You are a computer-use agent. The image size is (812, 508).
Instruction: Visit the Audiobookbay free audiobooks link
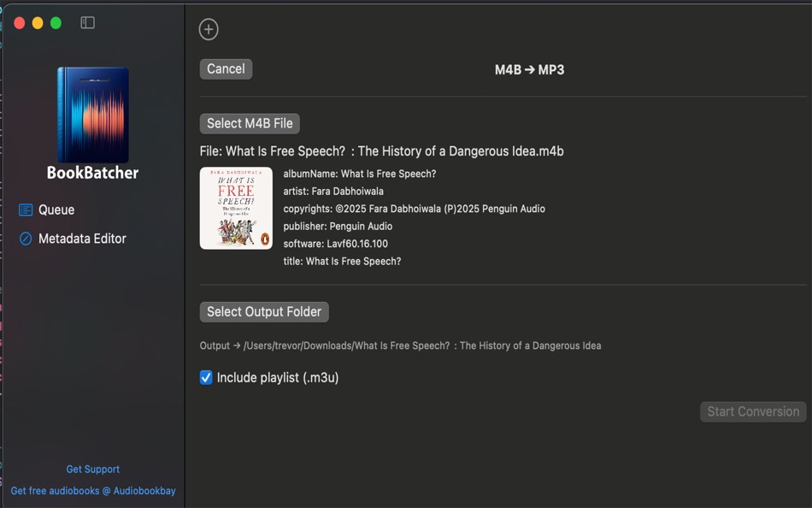pyautogui.click(x=92, y=491)
